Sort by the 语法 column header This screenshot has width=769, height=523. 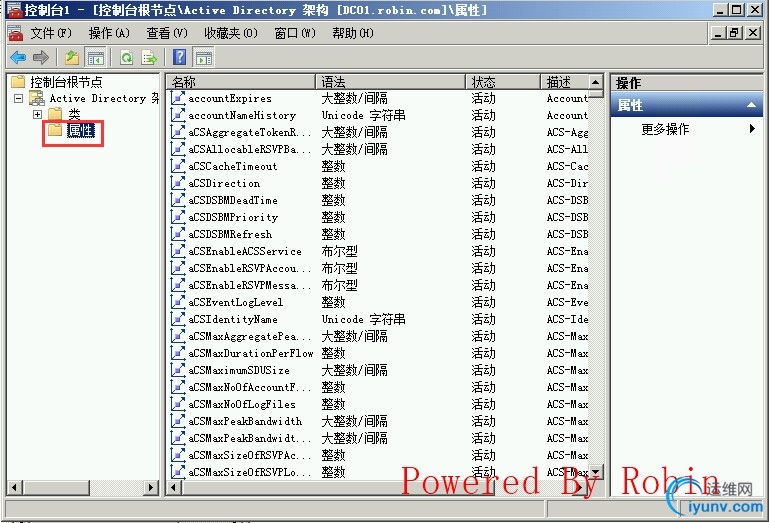point(390,81)
